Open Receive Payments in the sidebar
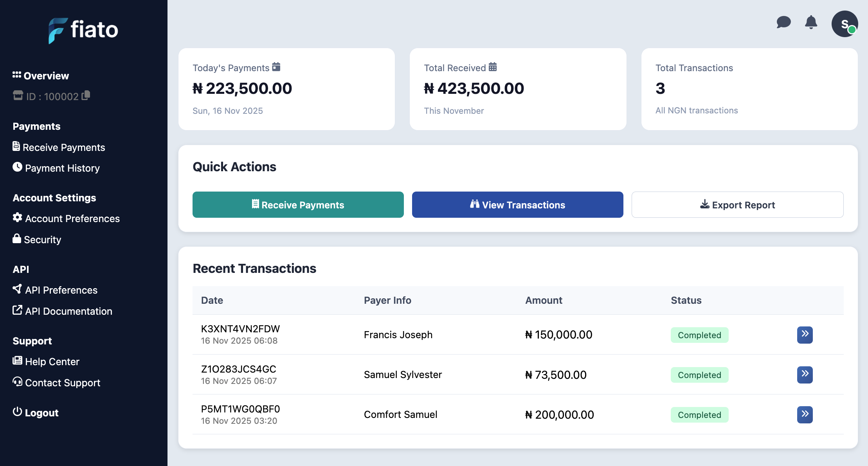Screen dimensions: 868x466 [59, 147]
